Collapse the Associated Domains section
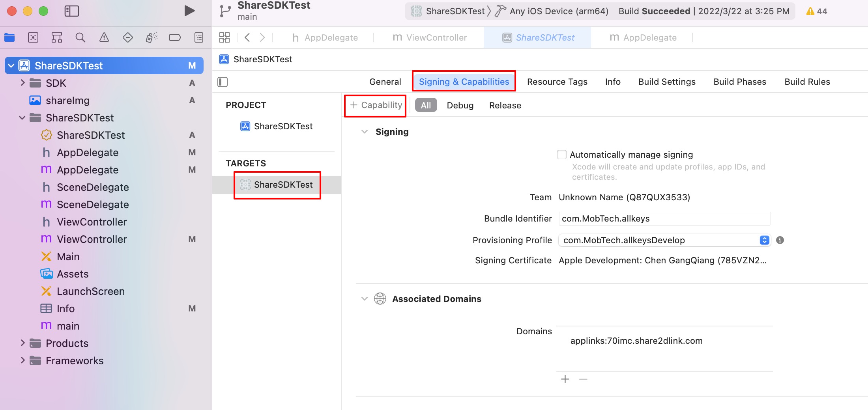 [365, 299]
